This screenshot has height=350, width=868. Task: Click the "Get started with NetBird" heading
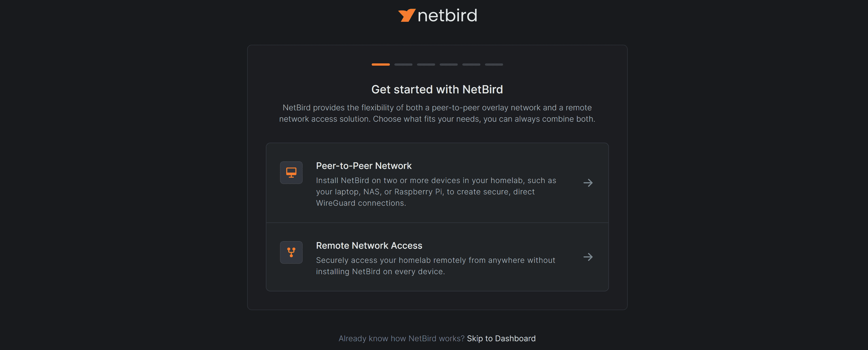(x=437, y=90)
